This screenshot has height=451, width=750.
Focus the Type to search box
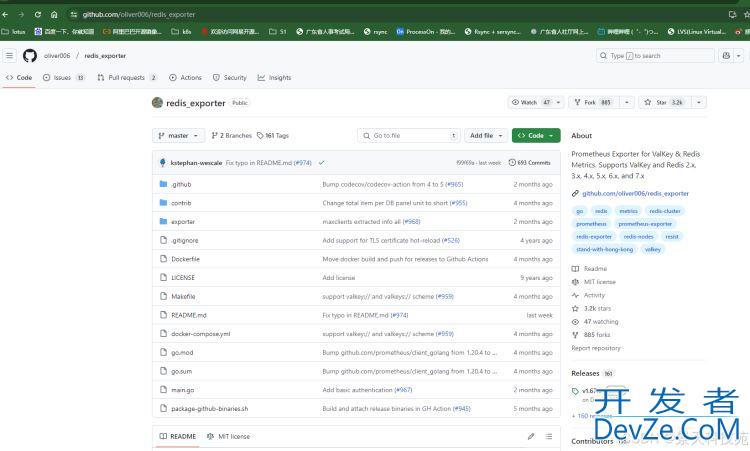click(x=655, y=56)
